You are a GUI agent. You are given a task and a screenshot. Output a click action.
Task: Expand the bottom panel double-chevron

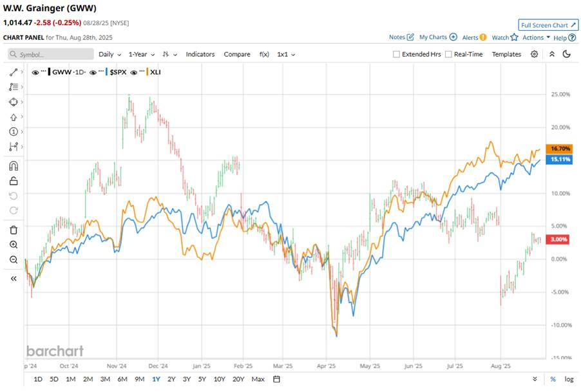pos(535,379)
